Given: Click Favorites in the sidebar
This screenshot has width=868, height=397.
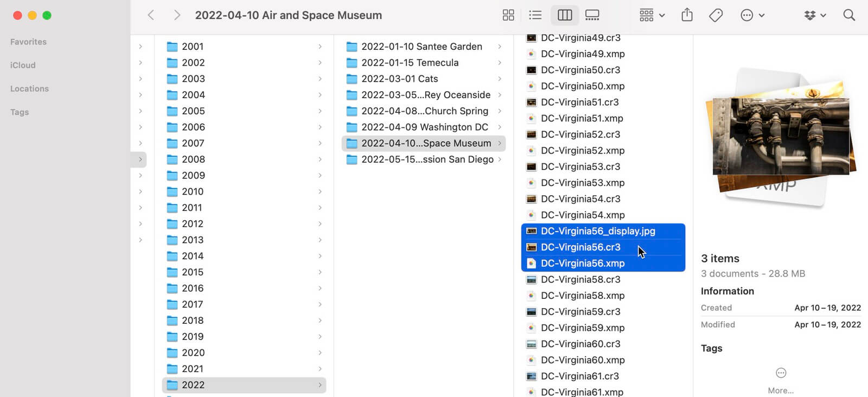Looking at the screenshot, I should [28, 42].
